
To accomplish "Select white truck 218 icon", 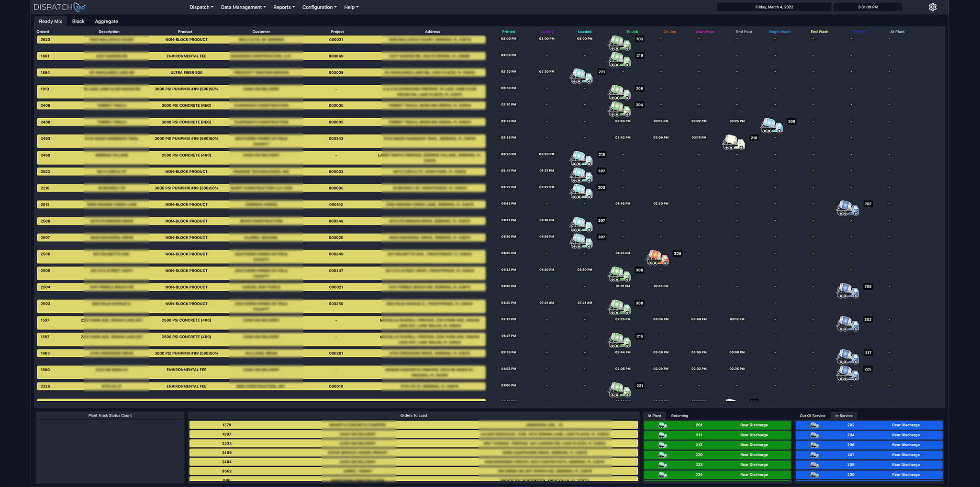I will tap(734, 142).
